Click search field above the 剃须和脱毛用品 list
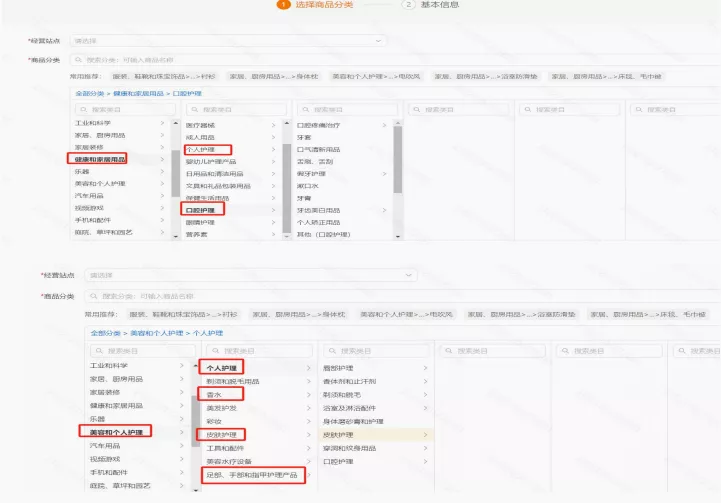Image resolution: width=721 pixels, height=503 pixels. 259,351
